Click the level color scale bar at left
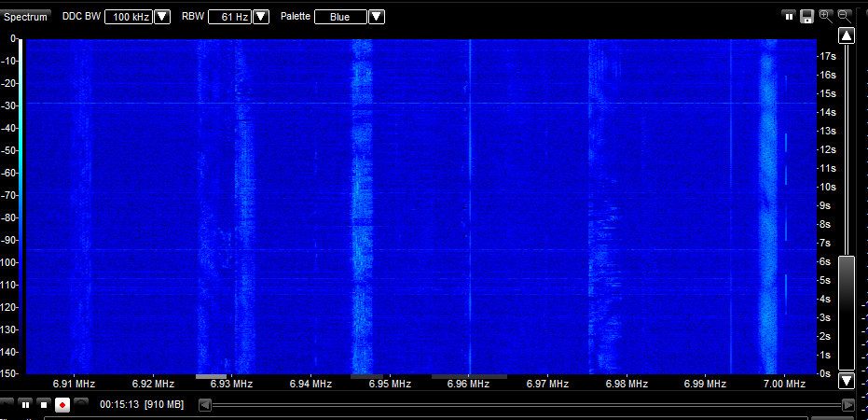The image size is (868, 420). (x=21, y=206)
